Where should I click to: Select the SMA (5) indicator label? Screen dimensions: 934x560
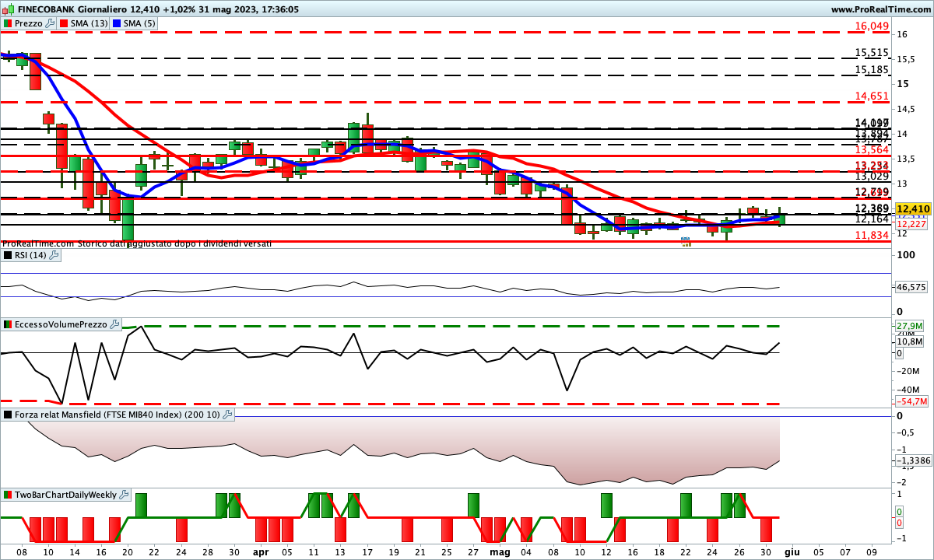tap(139, 23)
